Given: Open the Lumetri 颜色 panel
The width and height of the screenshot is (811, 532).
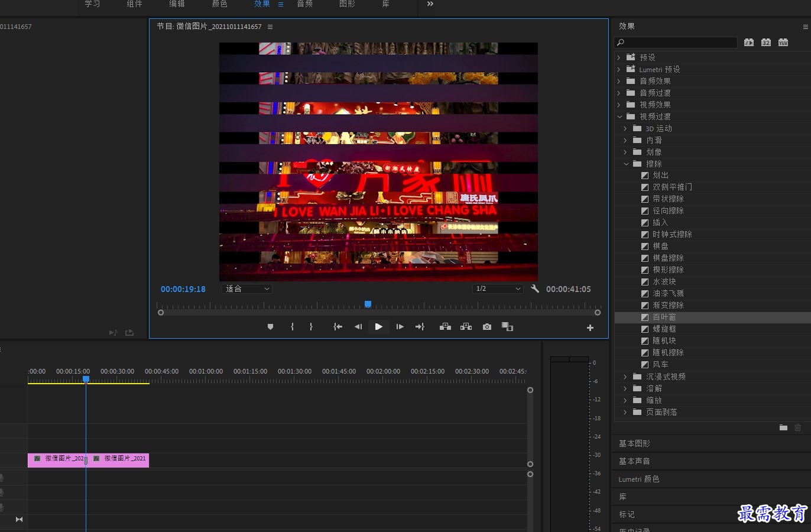Looking at the screenshot, I should click(x=639, y=479).
